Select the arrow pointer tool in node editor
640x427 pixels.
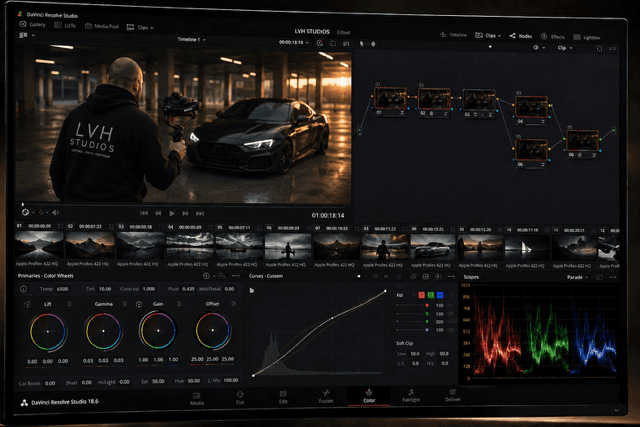point(362,44)
